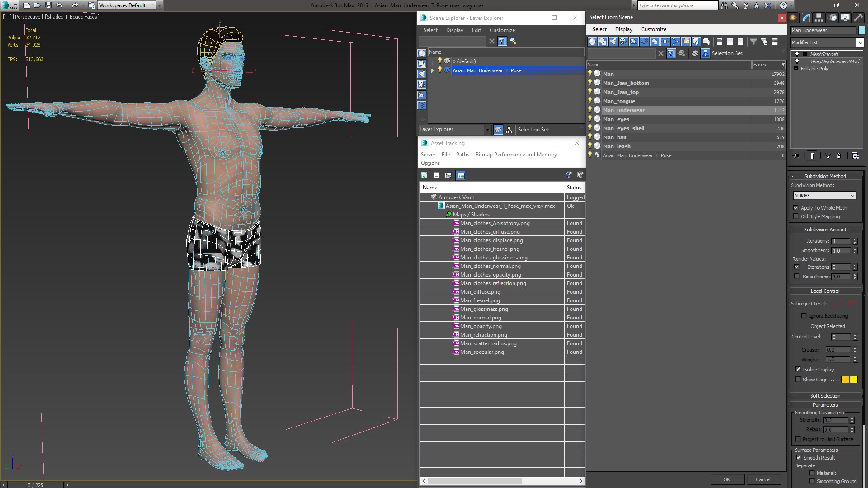Click the second Show Cage yellow swatch
868x488 pixels.
click(x=854, y=380)
